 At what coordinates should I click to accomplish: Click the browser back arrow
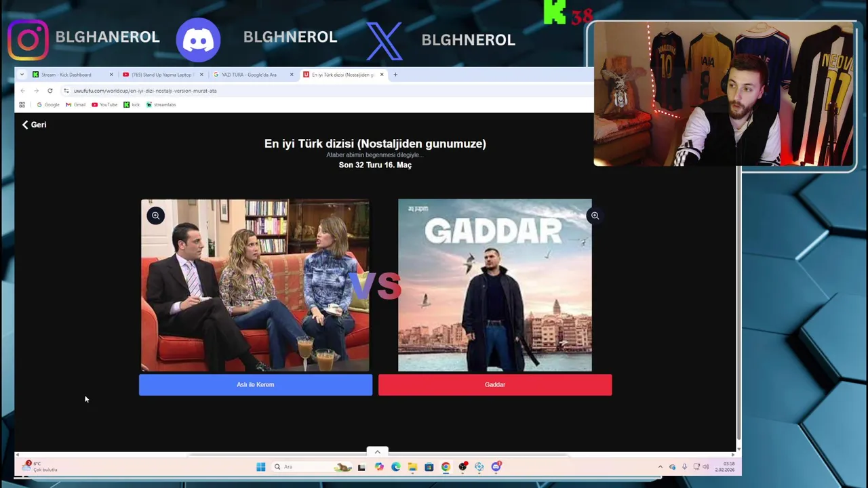pyautogui.click(x=22, y=91)
